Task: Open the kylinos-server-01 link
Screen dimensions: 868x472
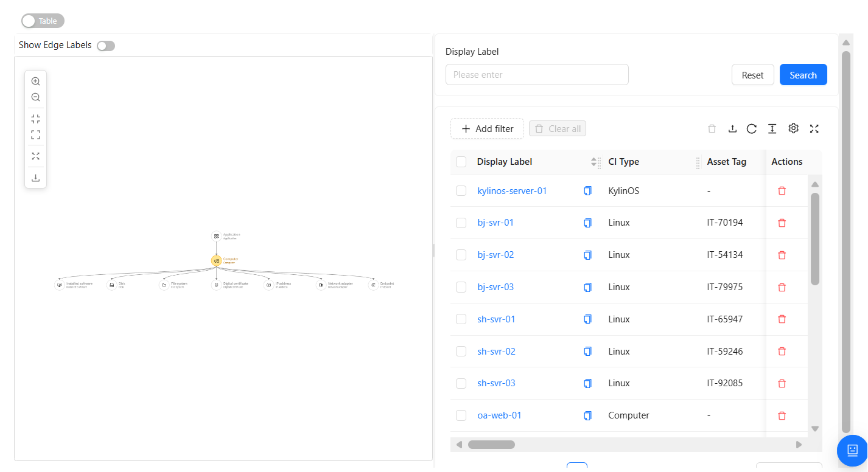Action: pyautogui.click(x=512, y=191)
